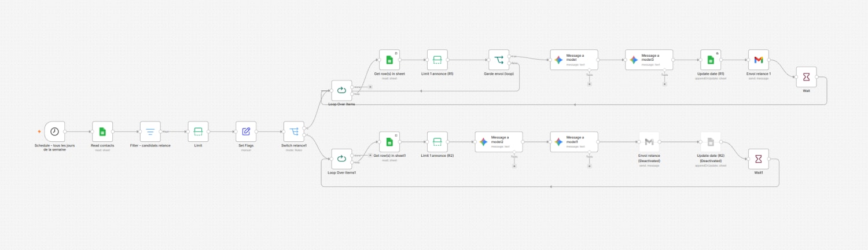The image size is (868, 250).
Task: Select the Garde envoi (loop) node
Action: [499, 60]
